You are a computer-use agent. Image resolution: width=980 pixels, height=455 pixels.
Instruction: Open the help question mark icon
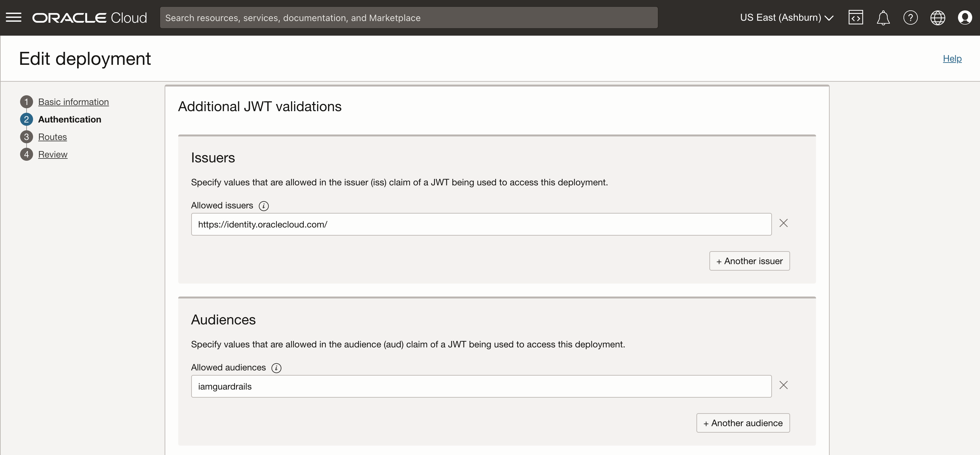pyautogui.click(x=910, y=17)
